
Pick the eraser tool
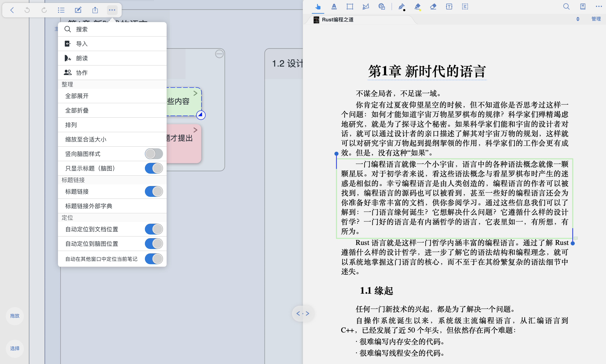[x=433, y=7]
